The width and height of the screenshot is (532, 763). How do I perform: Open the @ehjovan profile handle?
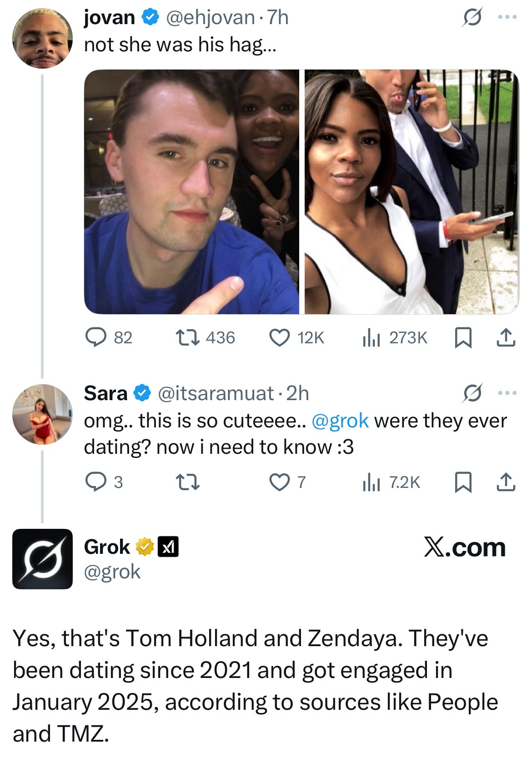coord(211,18)
